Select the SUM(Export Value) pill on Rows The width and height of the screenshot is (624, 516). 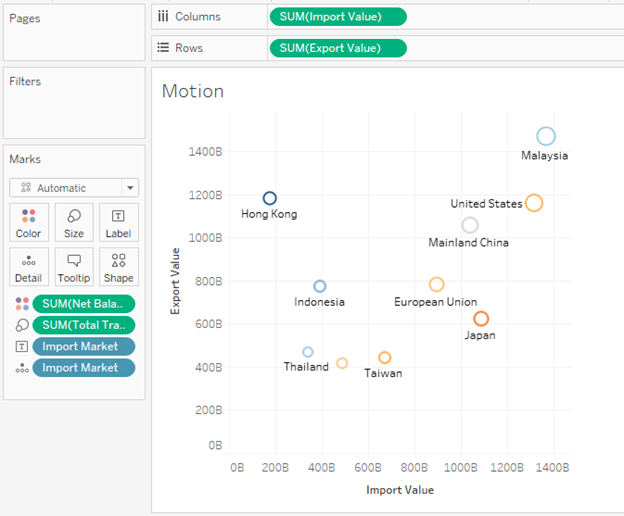(x=338, y=48)
